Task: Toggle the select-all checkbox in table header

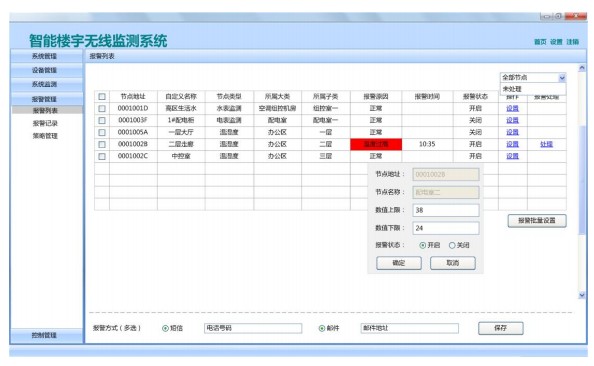Action: pyautogui.click(x=102, y=97)
